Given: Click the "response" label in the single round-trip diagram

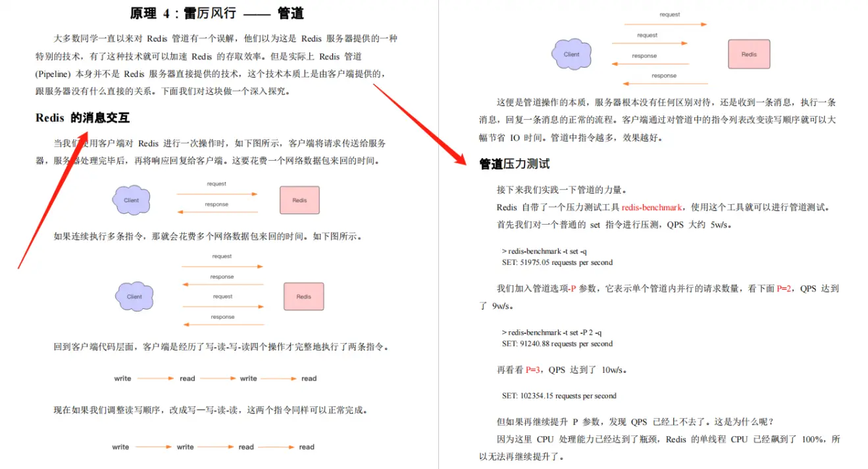Looking at the screenshot, I should pyautogui.click(x=217, y=204).
